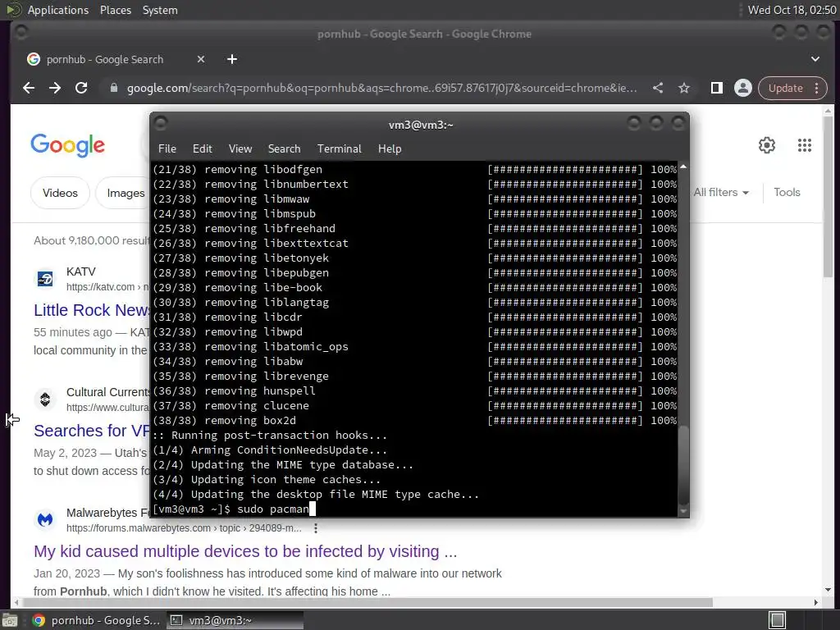Click the workspace switcher in the bottom panel
Screen dimensions: 840x630
pyautogui.click(x=777, y=620)
